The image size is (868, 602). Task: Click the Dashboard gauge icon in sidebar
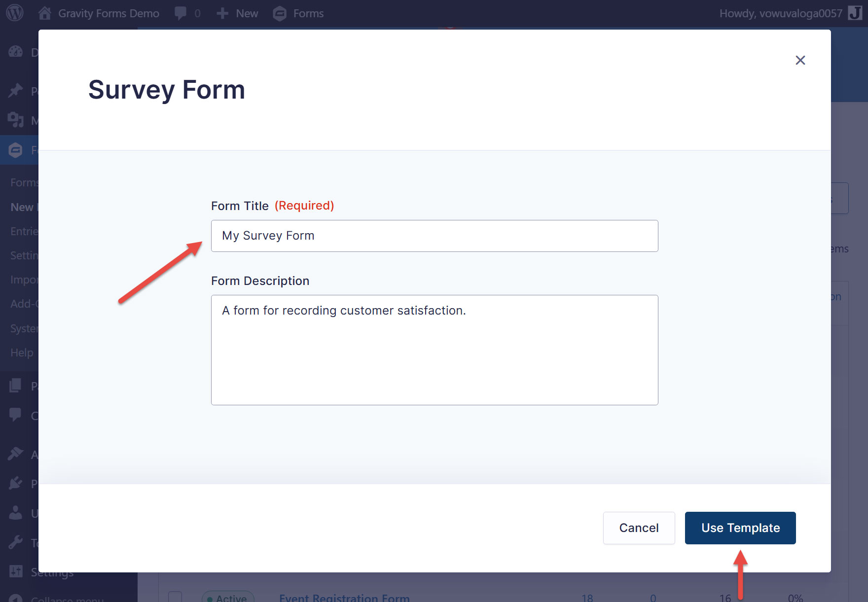[15, 52]
